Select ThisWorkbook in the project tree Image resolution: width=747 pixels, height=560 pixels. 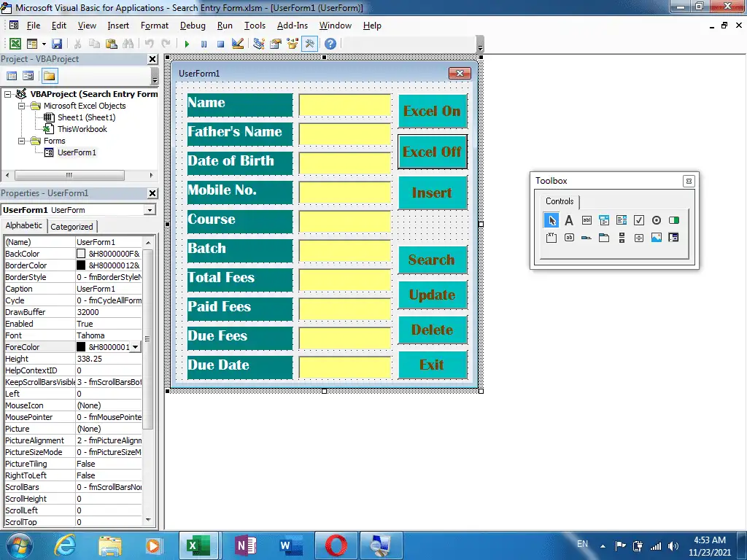click(82, 129)
